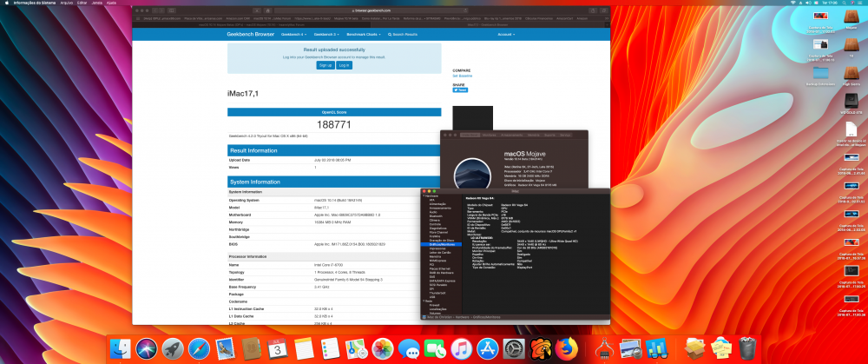Collapse the Hardware tree section
The width and height of the screenshot is (868, 364).
click(424, 196)
